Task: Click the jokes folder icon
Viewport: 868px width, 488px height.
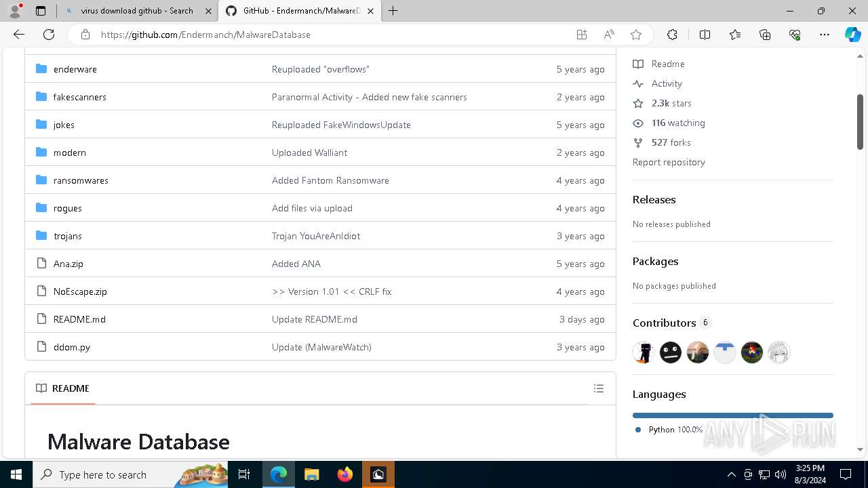Action: click(x=41, y=125)
